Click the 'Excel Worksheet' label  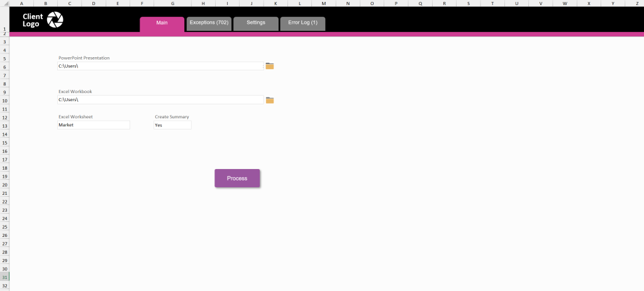tap(75, 116)
